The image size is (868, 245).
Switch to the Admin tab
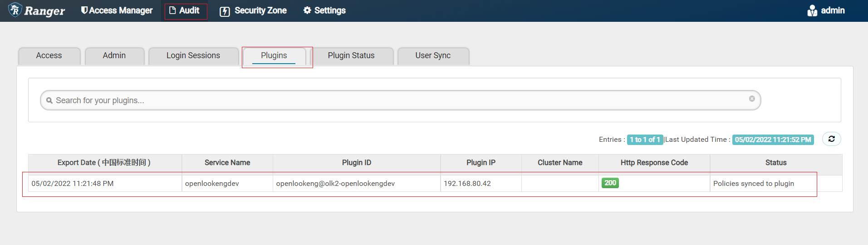click(x=114, y=55)
